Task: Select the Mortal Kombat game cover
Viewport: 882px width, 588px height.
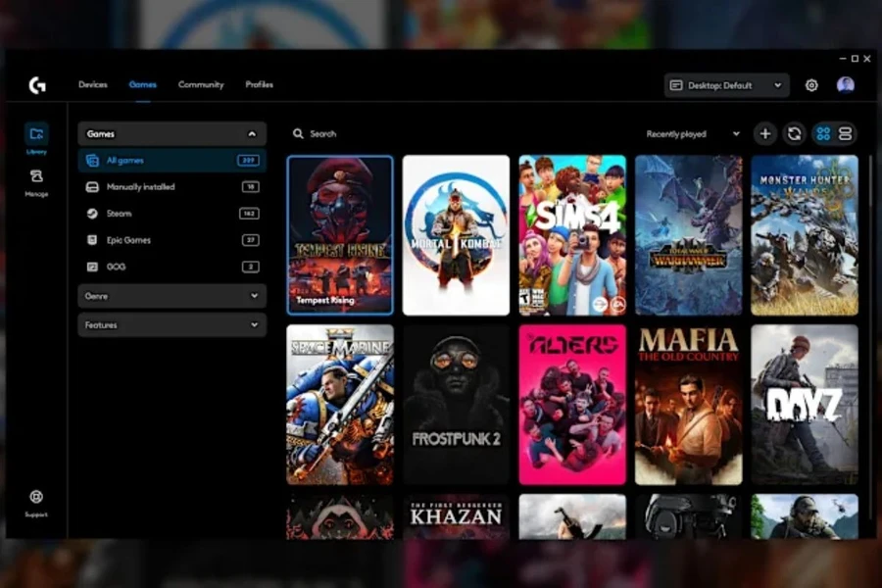Action: tap(456, 235)
